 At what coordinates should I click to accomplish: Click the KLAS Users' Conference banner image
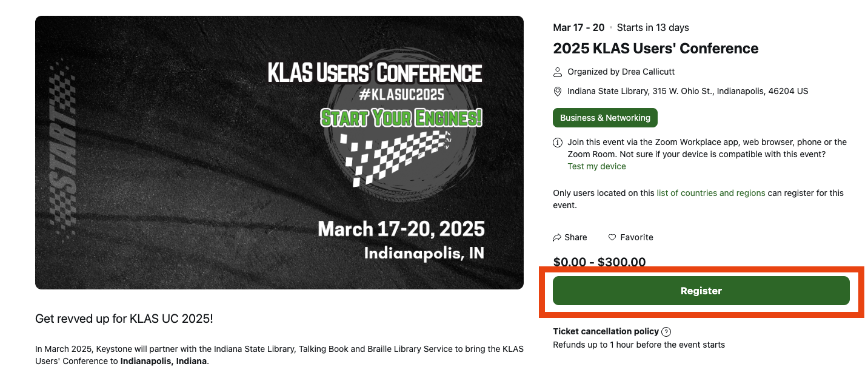pyautogui.click(x=279, y=152)
